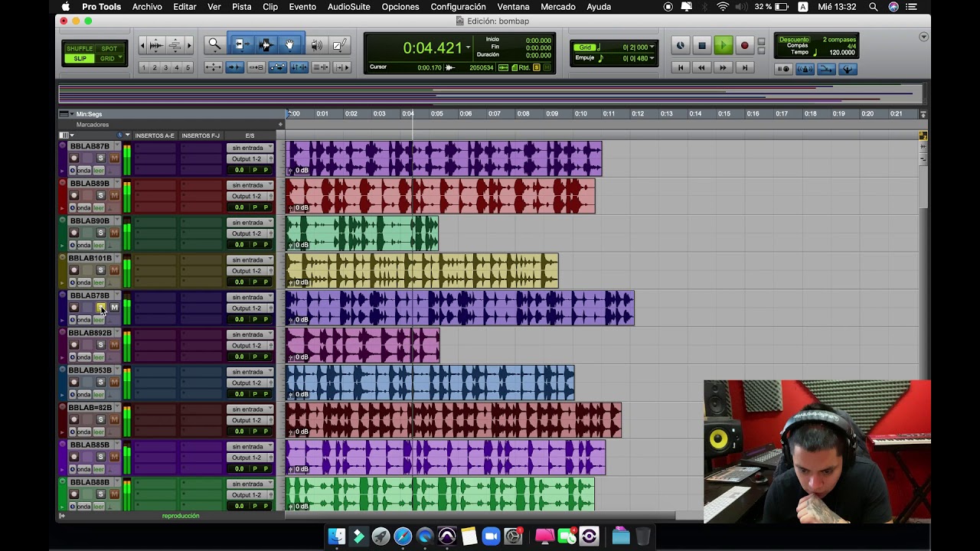Click the 0:10 mark on timeline ruler
Screen dimensions: 980x551
click(x=581, y=114)
